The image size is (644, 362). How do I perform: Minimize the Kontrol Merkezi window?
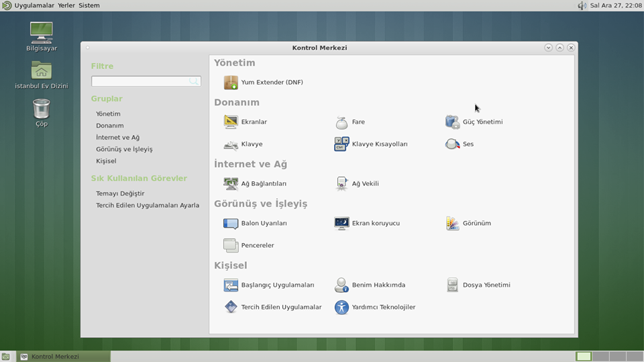click(x=548, y=48)
